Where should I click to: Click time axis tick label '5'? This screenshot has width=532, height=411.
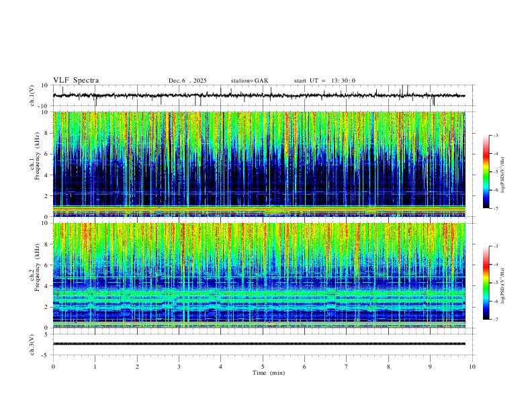click(x=263, y=367)
